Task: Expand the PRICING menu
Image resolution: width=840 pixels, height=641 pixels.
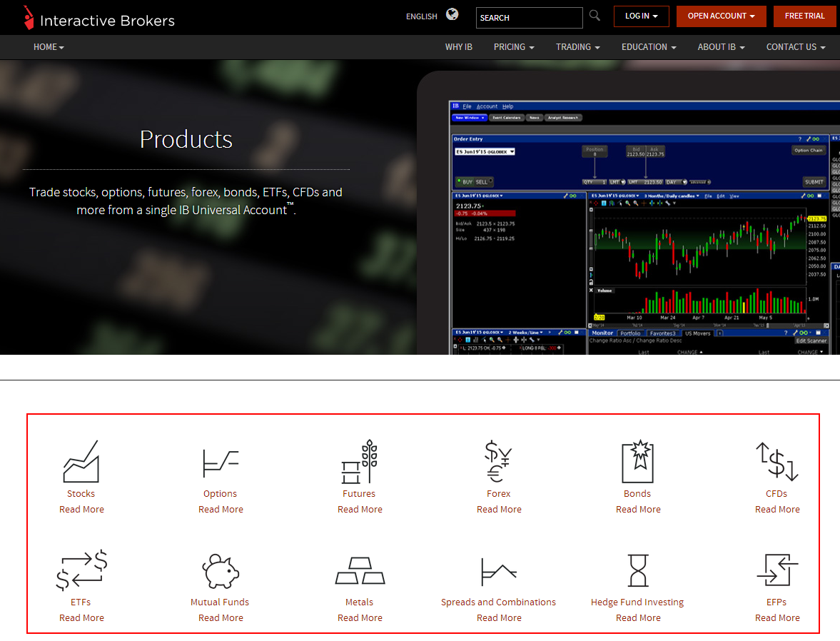Action: click(514, 47)
